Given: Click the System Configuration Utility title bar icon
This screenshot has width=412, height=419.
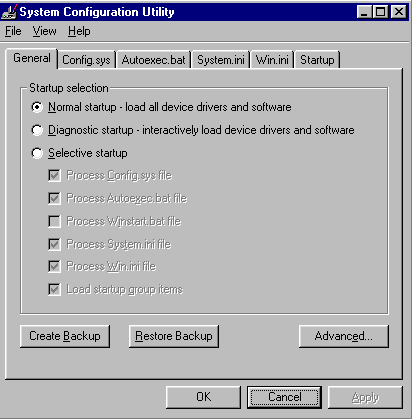Looking at the screenshot, I should (x=9, y=12).
